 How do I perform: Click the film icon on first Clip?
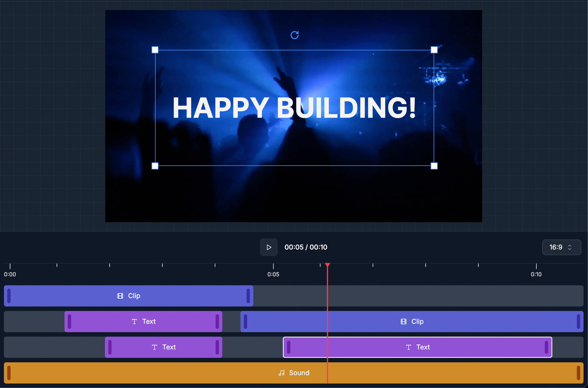(x=120, y=296)
